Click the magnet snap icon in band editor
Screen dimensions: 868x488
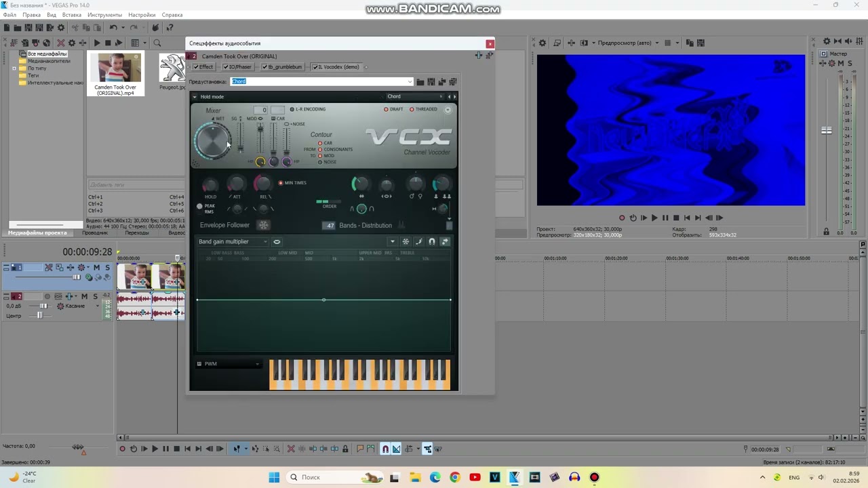pos(431,241)
